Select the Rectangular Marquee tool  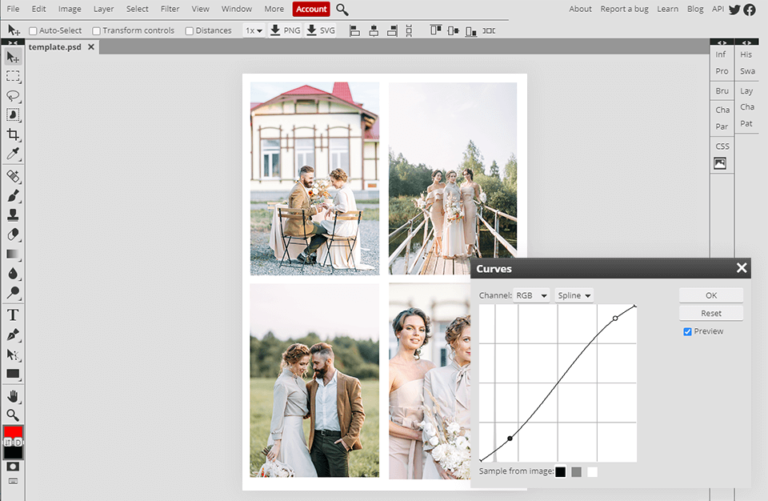13,76
